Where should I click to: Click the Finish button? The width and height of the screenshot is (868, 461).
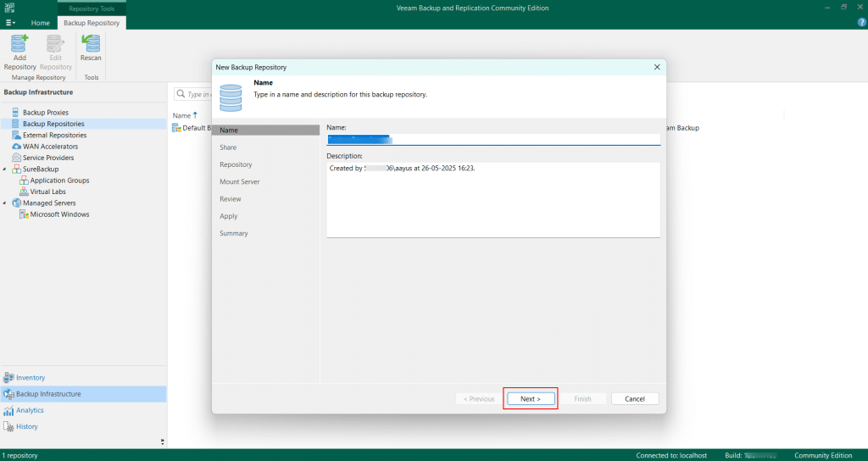[582, 398]
